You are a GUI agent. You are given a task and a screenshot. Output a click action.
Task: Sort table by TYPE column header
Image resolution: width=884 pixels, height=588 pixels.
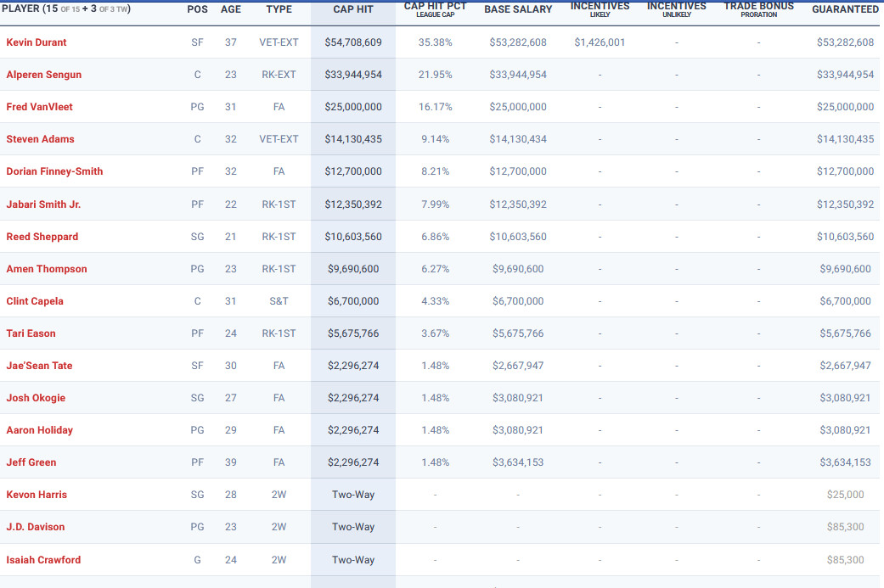279,9
